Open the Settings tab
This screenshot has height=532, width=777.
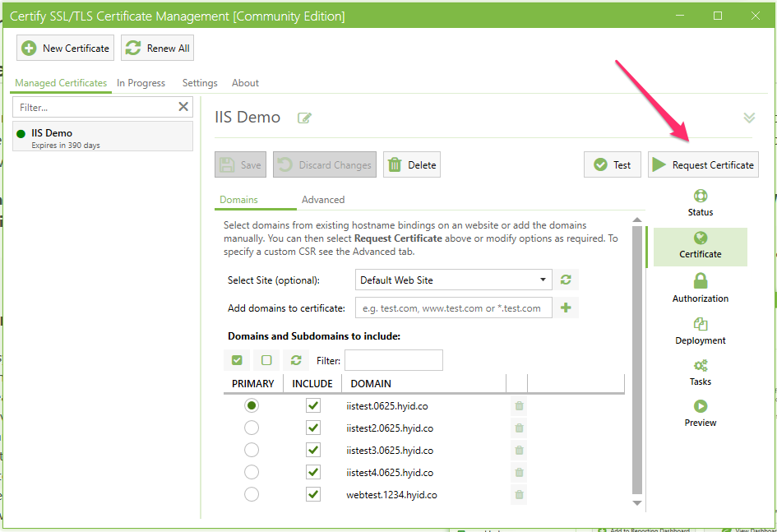200,83
